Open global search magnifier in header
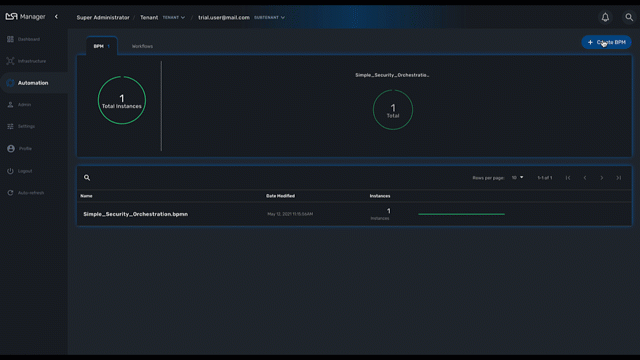The height and width of the screenshot is (360, 640). [x=629, y=17]
